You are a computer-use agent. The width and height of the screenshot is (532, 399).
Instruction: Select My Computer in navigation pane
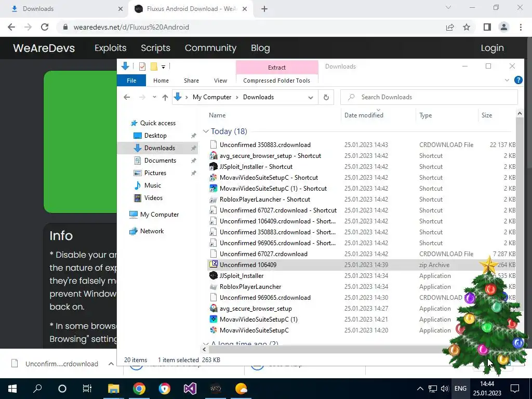coord(159,215)
